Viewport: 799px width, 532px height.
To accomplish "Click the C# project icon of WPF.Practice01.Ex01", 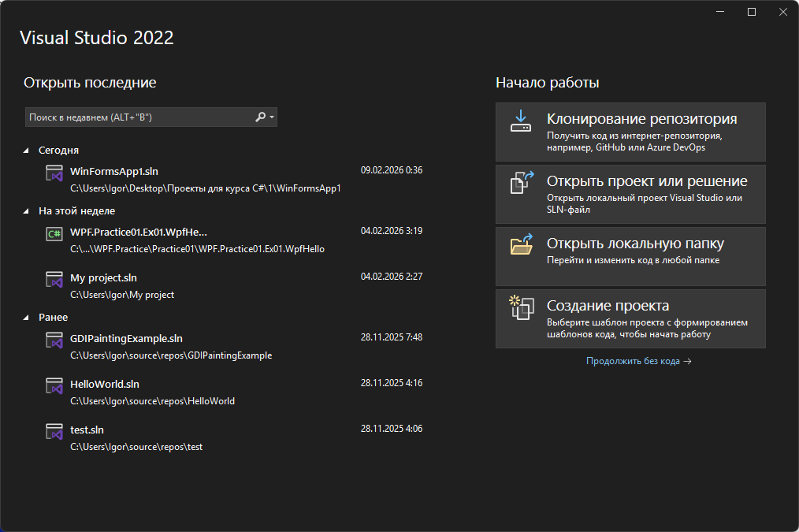I will (x=54, y=234).
